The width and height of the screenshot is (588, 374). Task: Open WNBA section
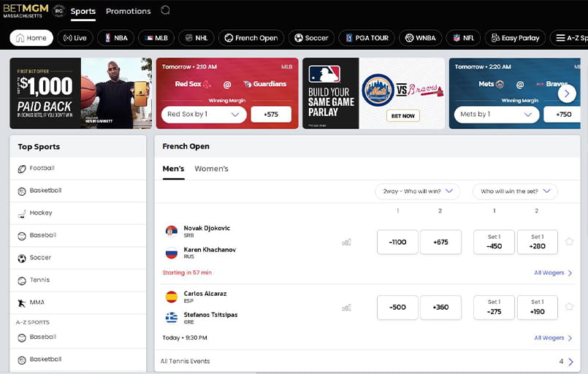[421, 38]
